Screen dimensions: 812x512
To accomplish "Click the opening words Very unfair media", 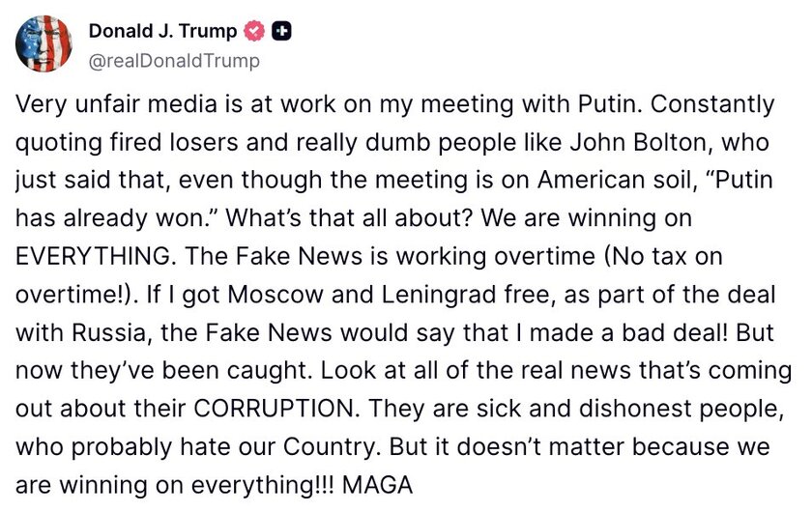I will (117, 104).
